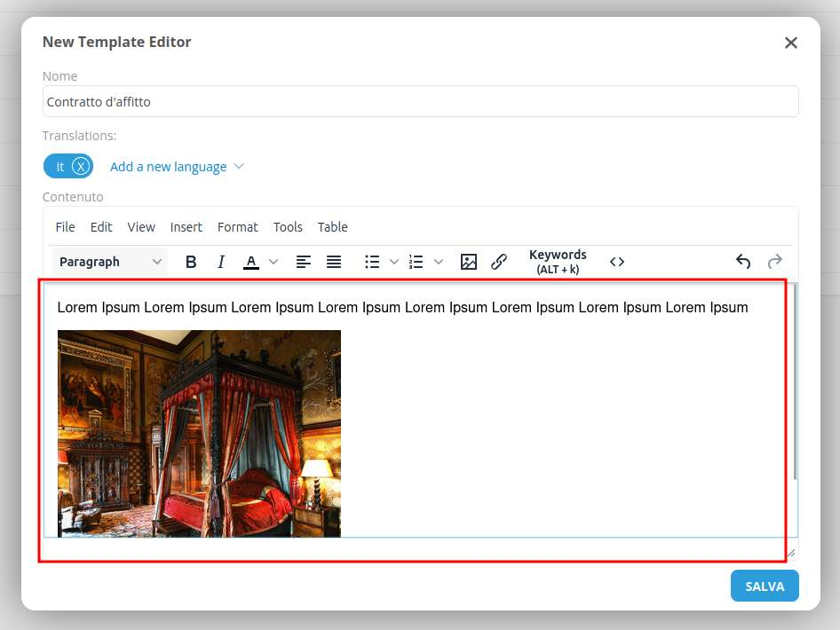Toggle bold formatting in the toolbar
The height and width of the screenshot is (630, 840).
pos(191,262)
